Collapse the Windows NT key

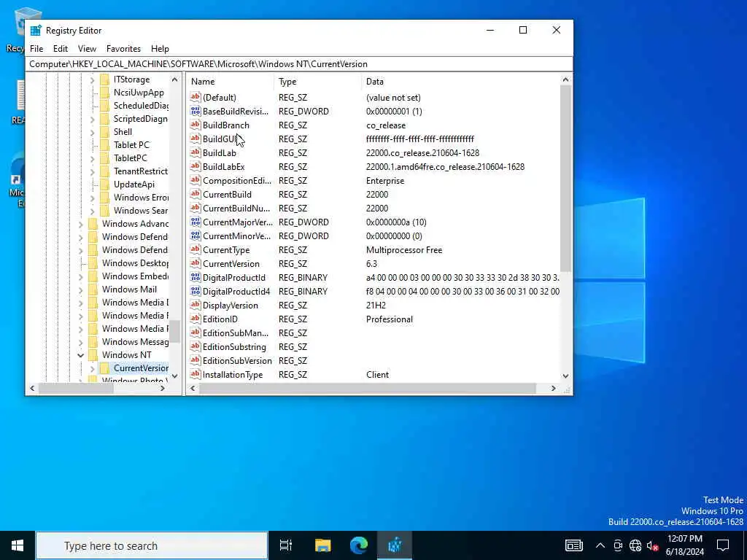tap(80, 355)
